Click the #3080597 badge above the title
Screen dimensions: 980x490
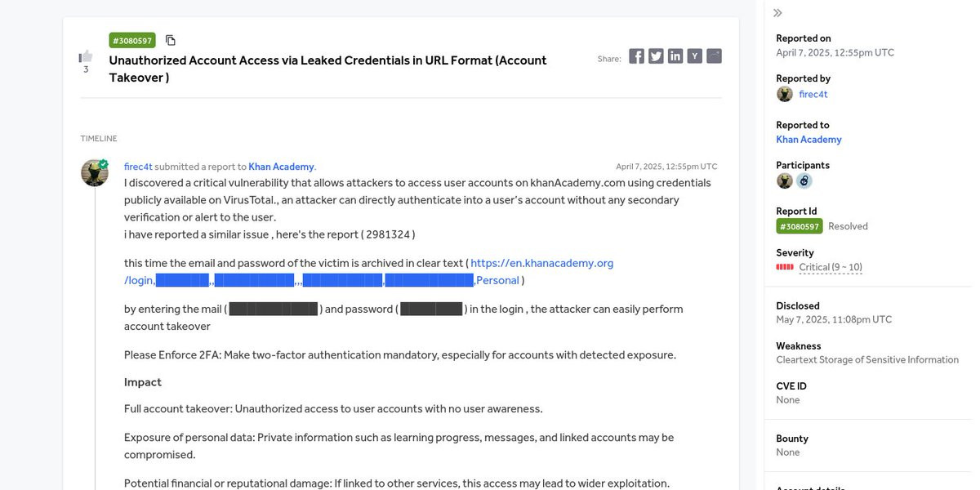coord(132,40)
